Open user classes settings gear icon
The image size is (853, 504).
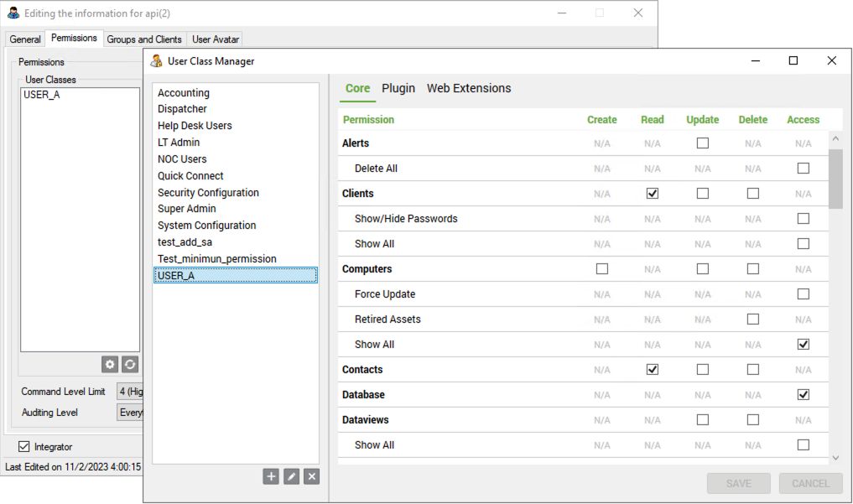pyautogui.click(x=110, y=364)
